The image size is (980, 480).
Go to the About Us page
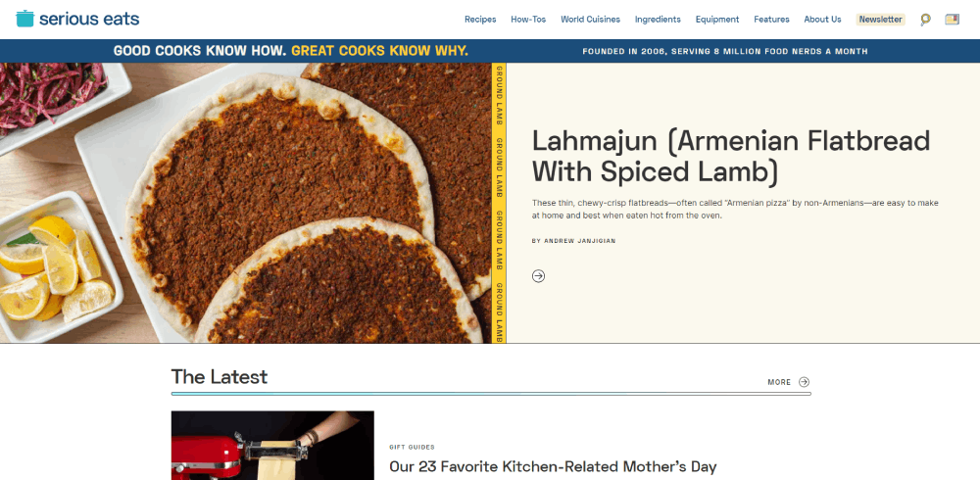[x=822, y=20]
